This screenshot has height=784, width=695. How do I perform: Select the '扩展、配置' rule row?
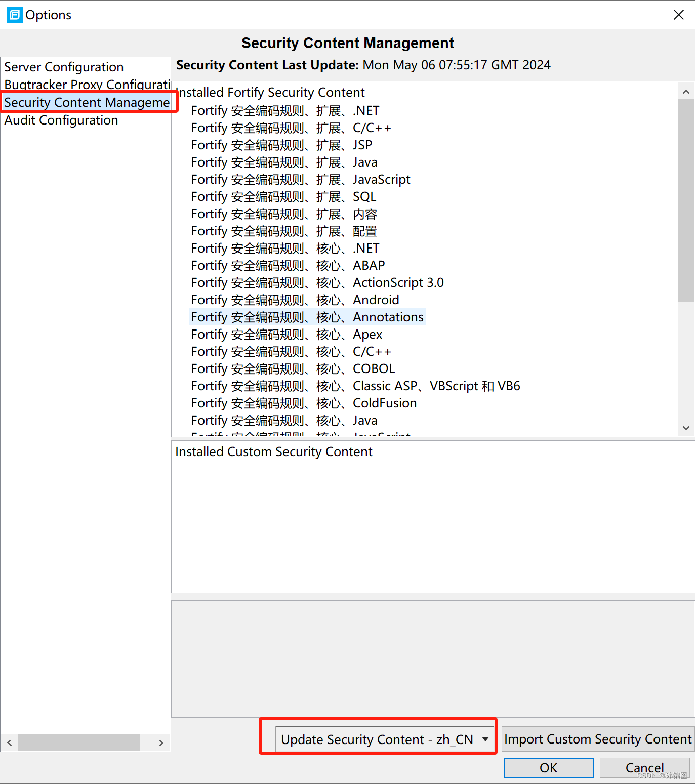[284, 231]
